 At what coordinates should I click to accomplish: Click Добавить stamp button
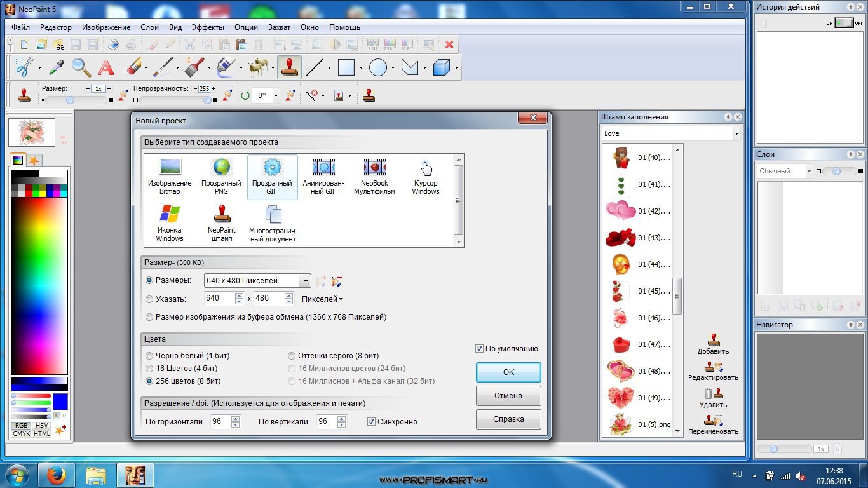713,344
